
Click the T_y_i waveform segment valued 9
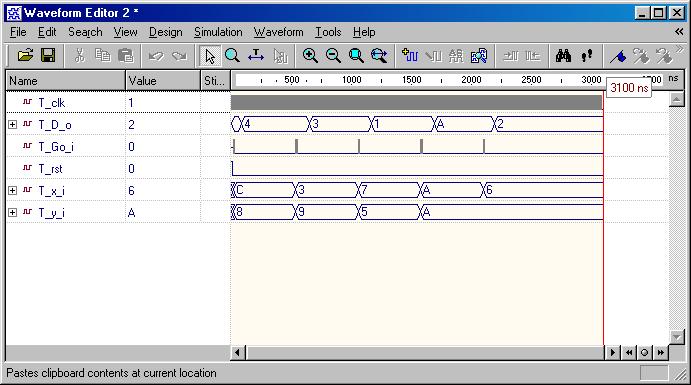pos(327,212)
